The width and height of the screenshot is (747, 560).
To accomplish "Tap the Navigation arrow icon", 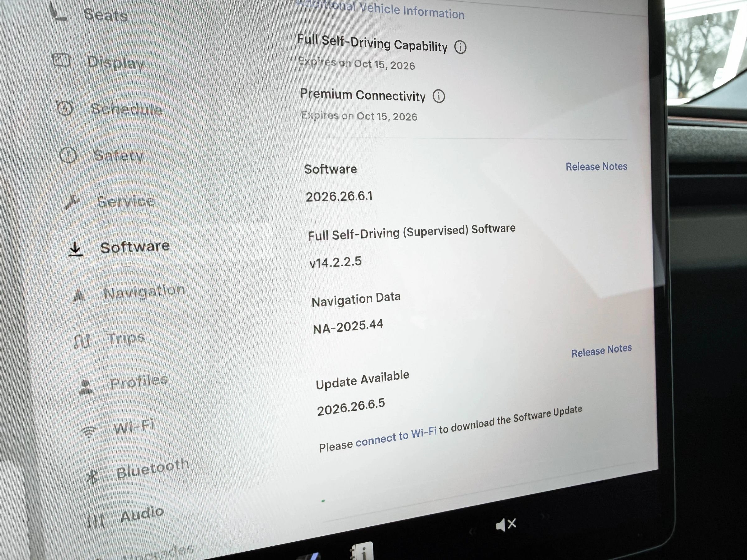I will coord(79,295).
